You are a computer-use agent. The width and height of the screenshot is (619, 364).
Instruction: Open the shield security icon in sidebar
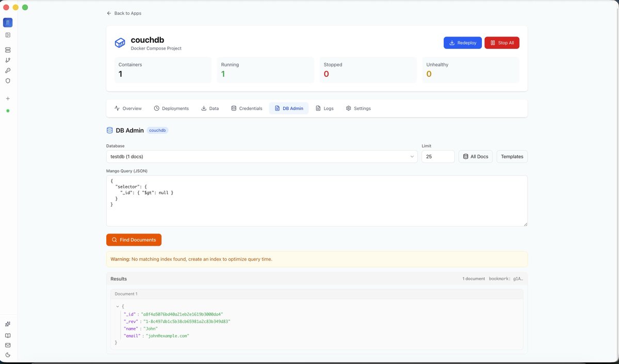[8, 81]
